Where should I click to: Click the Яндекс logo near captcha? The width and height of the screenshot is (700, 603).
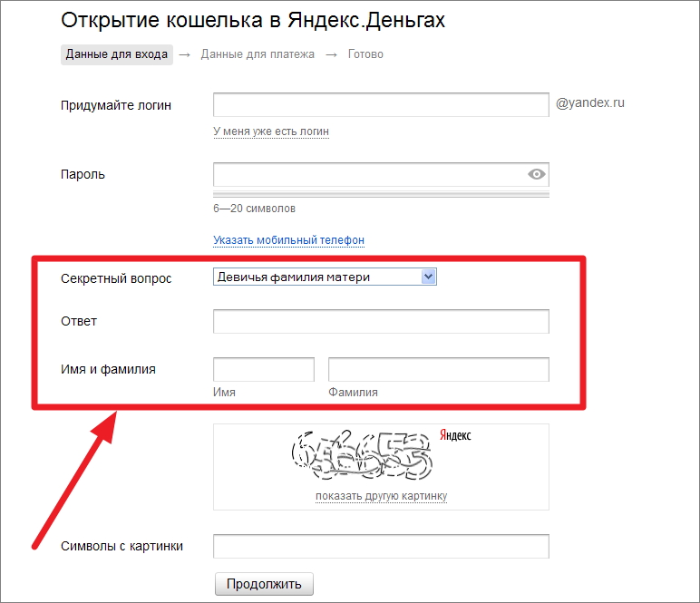tap(455, 435)
